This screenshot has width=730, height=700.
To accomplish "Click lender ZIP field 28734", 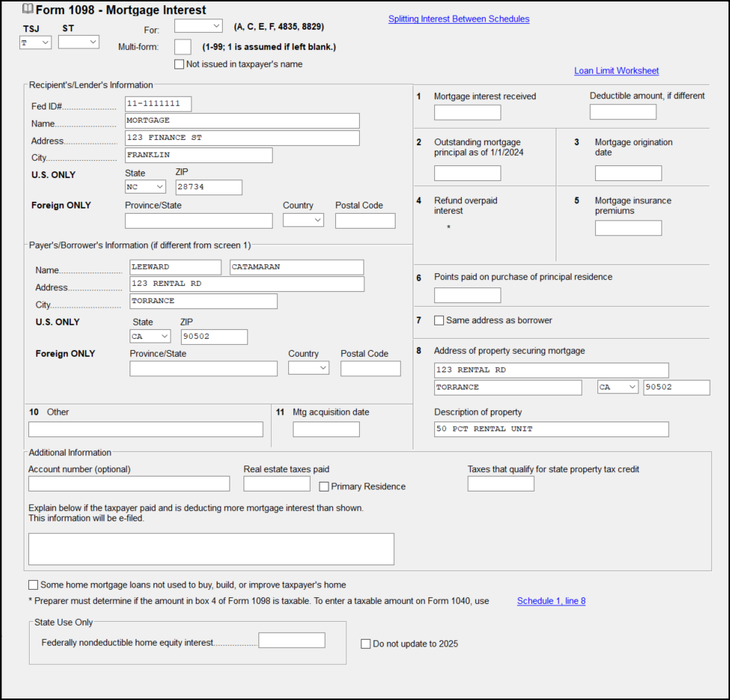I will 209,187.
